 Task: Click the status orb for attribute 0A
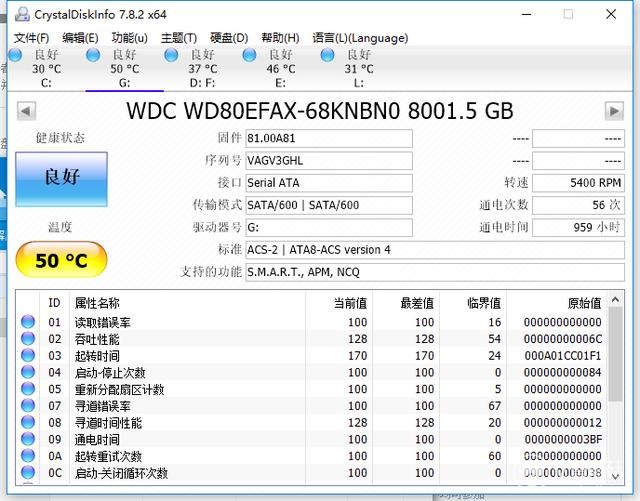[x=28, y=456]
